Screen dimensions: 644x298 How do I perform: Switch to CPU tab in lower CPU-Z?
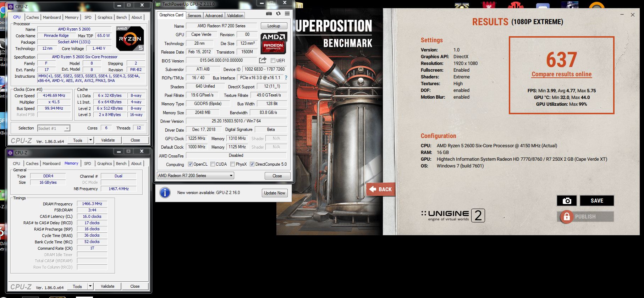[x=16, y=164]
